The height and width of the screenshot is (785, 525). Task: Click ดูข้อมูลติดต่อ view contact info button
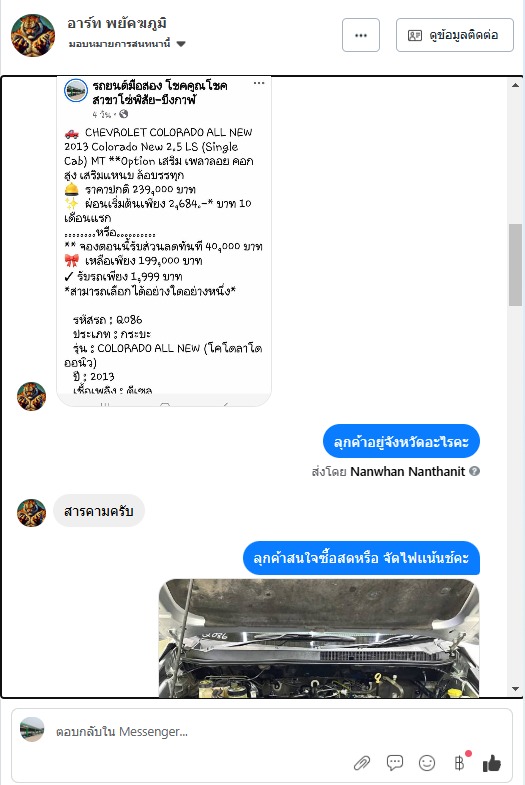tap(454, 35)
